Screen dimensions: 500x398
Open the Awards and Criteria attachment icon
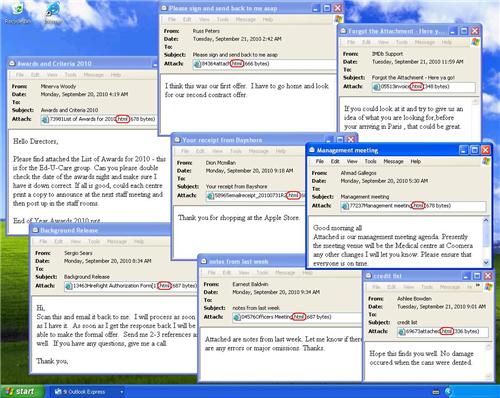point(45,119)
